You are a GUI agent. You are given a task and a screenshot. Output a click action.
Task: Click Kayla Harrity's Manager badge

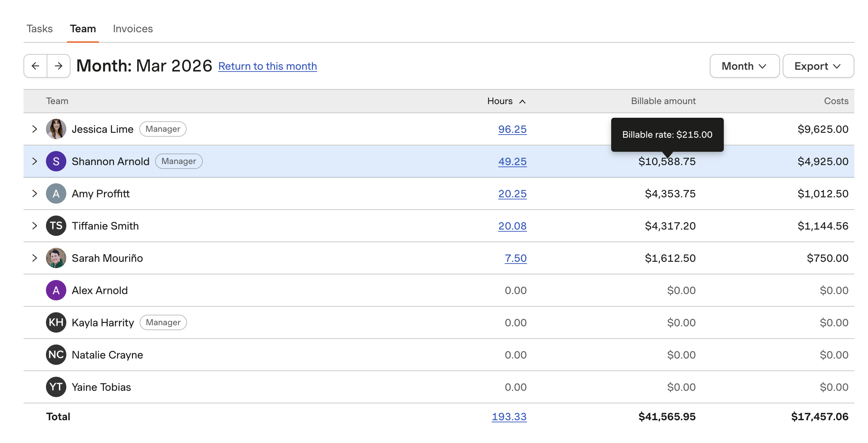point(163,322)
